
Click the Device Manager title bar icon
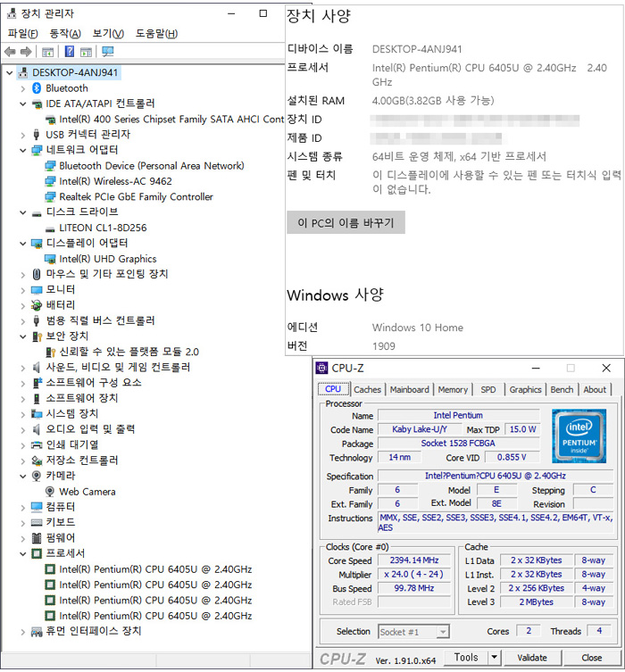click(12, 13)
